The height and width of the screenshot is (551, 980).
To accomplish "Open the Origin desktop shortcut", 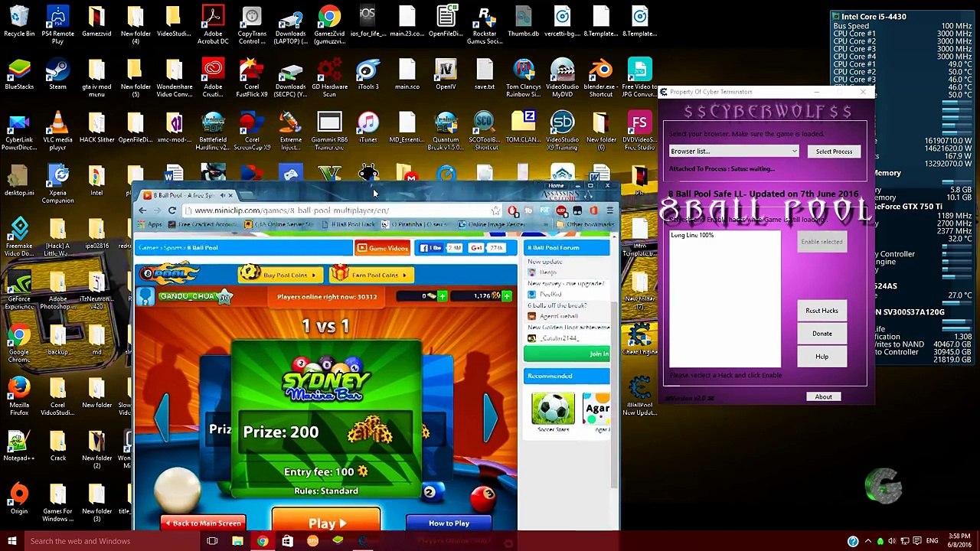I will pyautogui.click(x=19, y=499).
